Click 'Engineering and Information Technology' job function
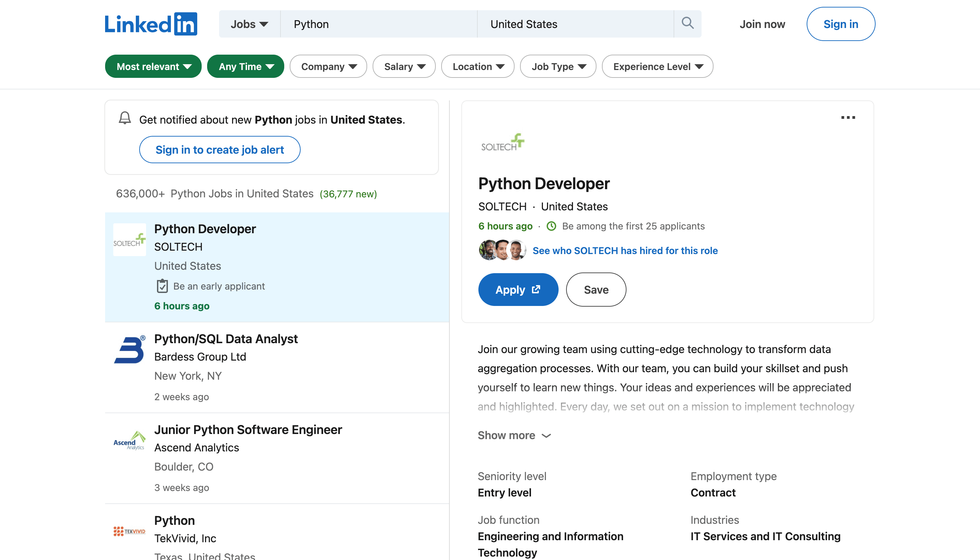980x560 pixels. (x=550, y=544)
